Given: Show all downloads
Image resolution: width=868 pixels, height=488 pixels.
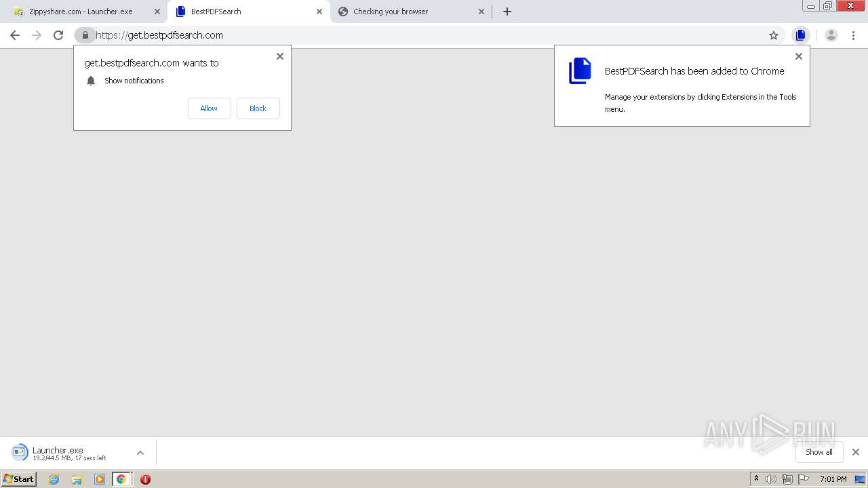Looking at the screenshot, I should 819,452.
